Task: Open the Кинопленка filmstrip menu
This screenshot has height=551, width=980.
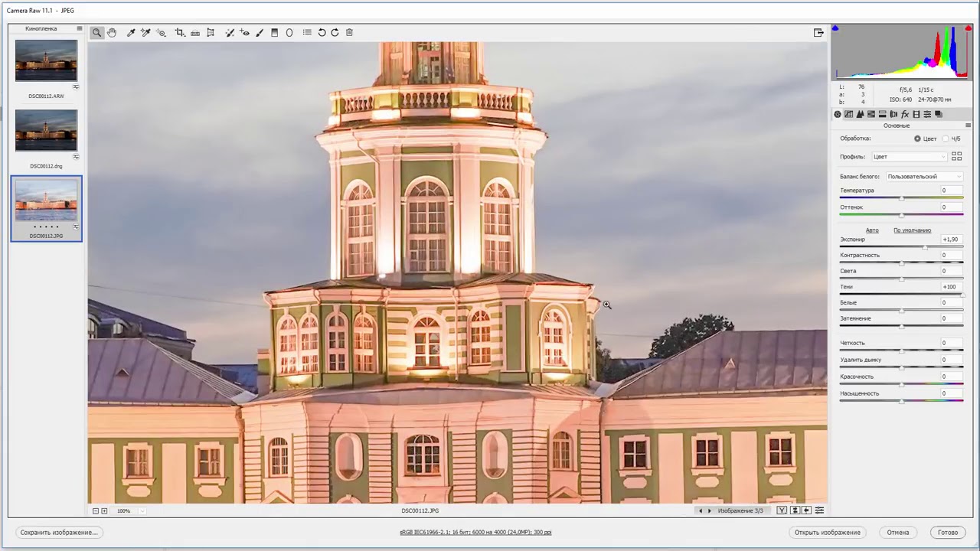Action: pos(79,28)
